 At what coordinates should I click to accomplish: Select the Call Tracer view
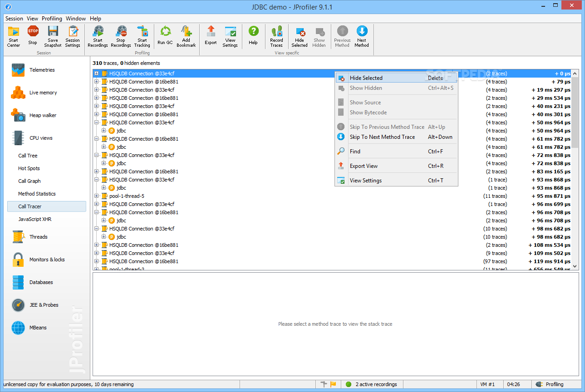[47, 206]
